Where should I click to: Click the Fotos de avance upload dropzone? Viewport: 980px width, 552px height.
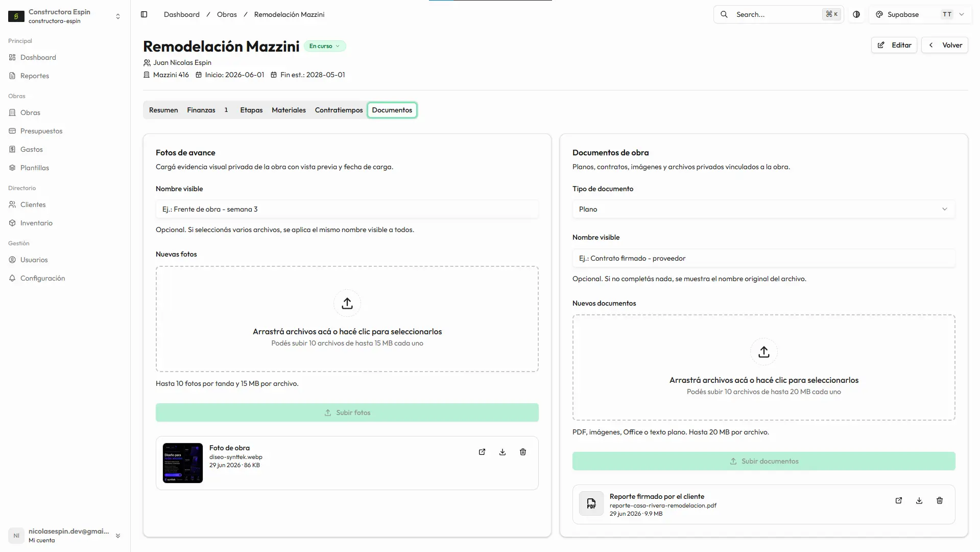click(347, 319)
